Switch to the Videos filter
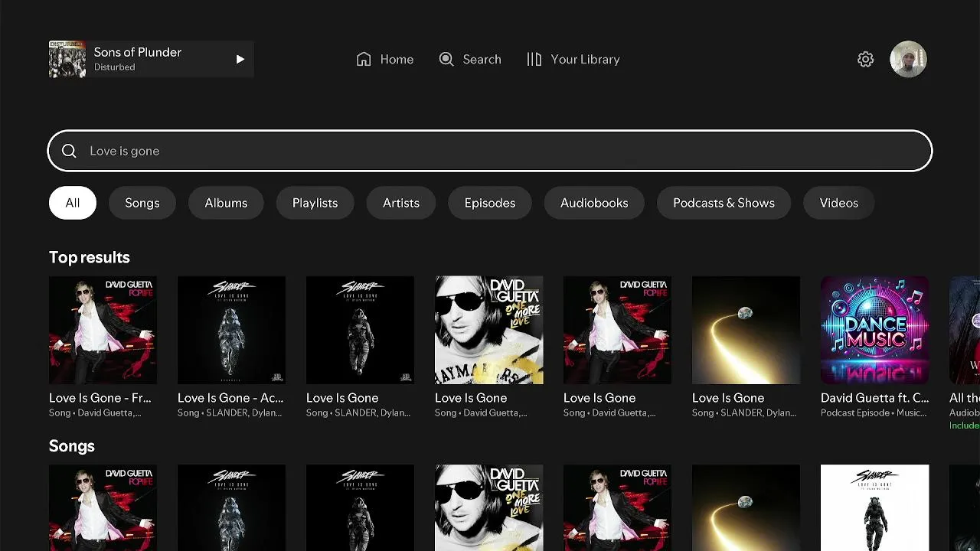 [838, 203]
